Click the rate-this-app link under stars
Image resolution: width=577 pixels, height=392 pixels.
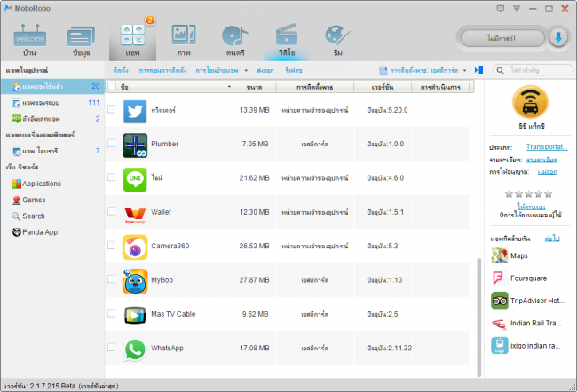(x=531, y=207)
